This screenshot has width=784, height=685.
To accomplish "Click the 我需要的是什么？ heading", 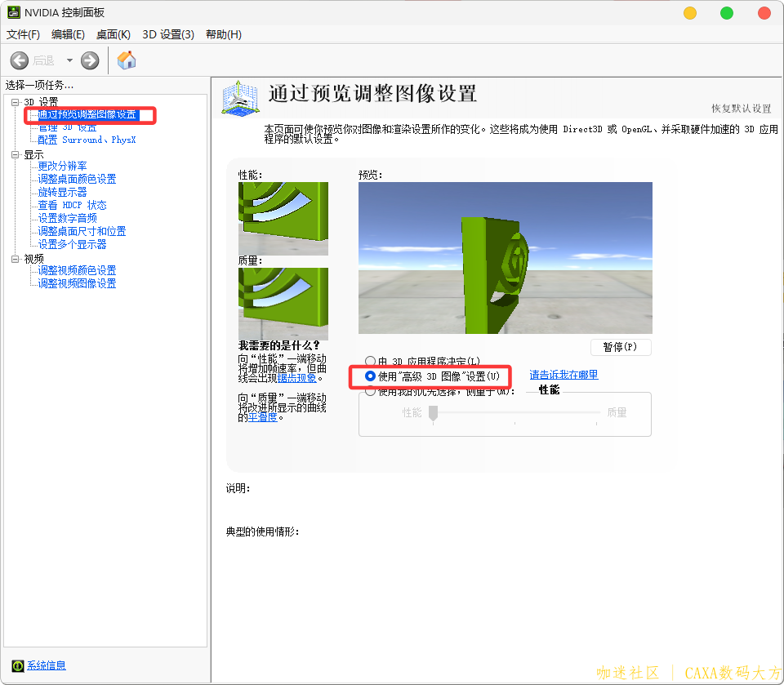I will 279,345.
